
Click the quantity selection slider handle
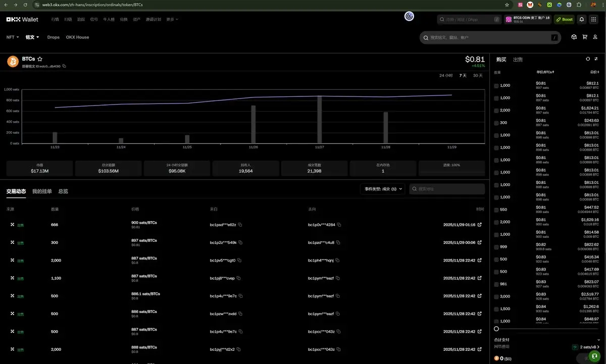pos(496,329)
